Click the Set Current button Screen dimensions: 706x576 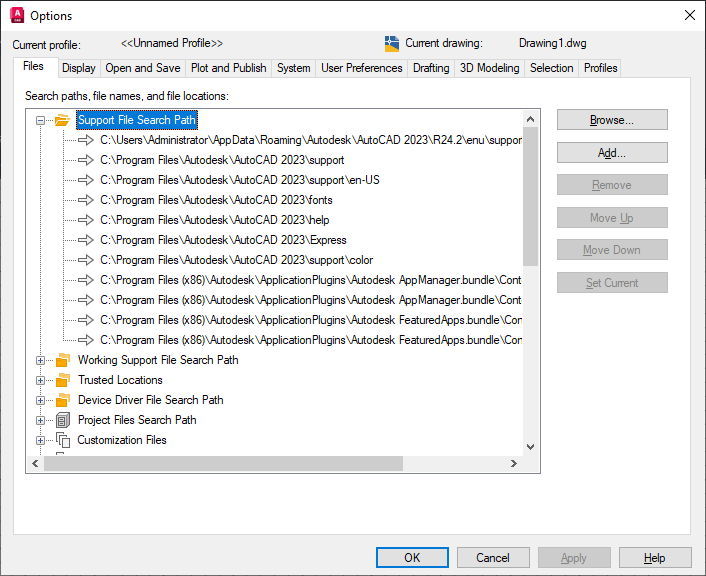click(612, 282)
